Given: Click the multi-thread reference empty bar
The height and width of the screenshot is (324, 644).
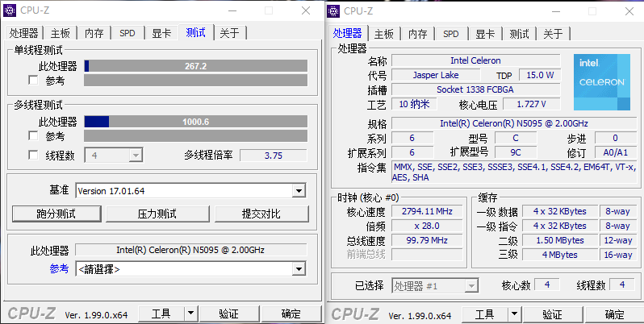Looking at the screenshot, I should [196, 135].
